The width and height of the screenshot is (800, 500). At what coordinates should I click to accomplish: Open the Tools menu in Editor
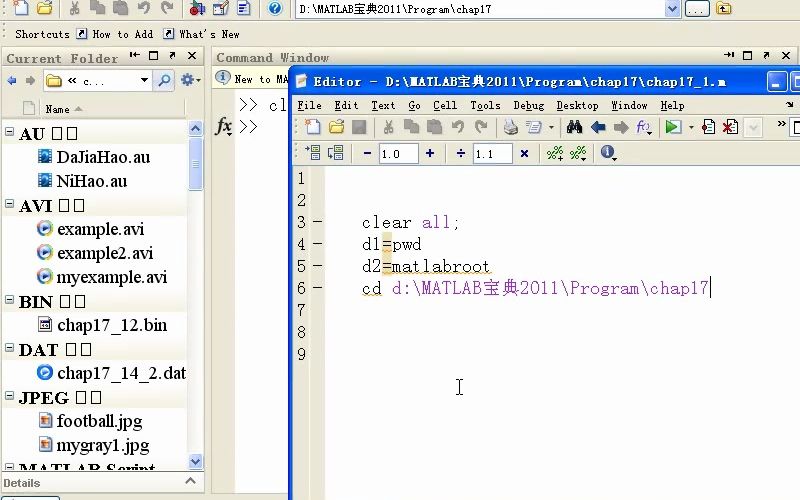(x=485, y=105)
